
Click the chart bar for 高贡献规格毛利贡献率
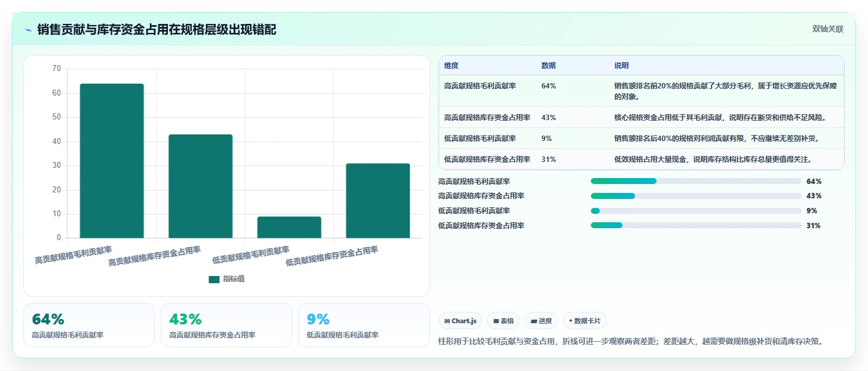pyautogui.click(x=112, y=161)
